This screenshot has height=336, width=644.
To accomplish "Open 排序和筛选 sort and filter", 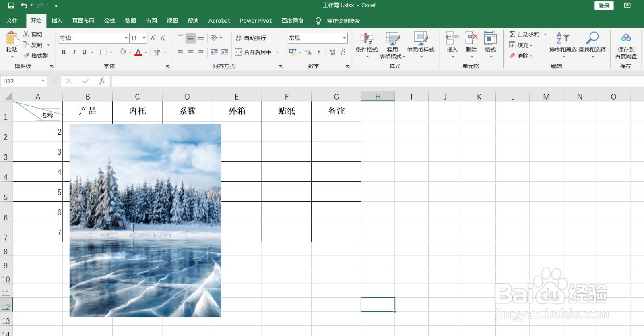I will [563, 44].
